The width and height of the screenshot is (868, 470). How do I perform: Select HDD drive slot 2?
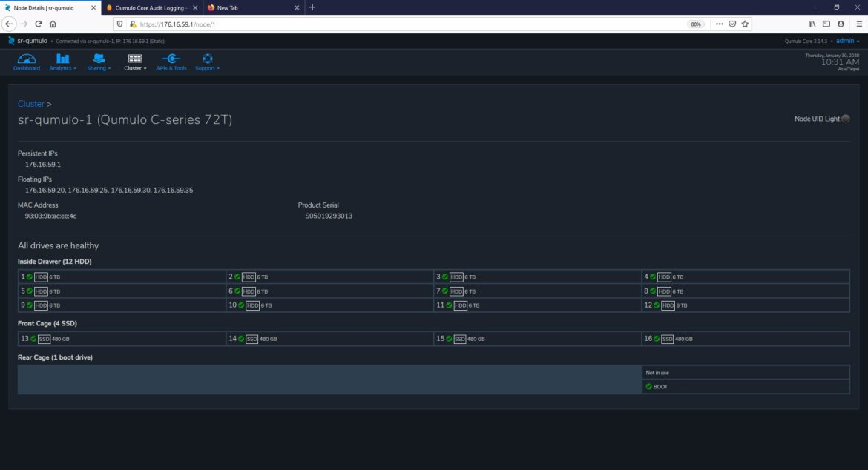330,277
